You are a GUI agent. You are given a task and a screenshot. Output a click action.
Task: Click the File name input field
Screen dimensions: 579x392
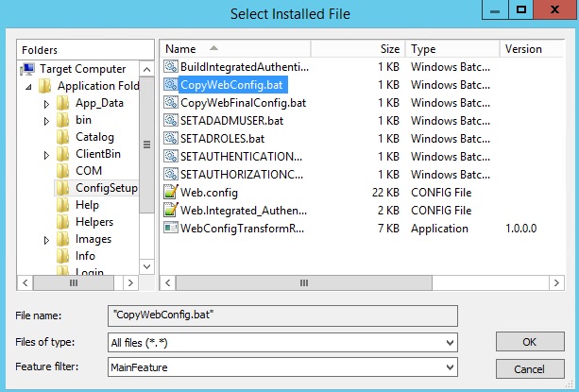pos(281,315)
